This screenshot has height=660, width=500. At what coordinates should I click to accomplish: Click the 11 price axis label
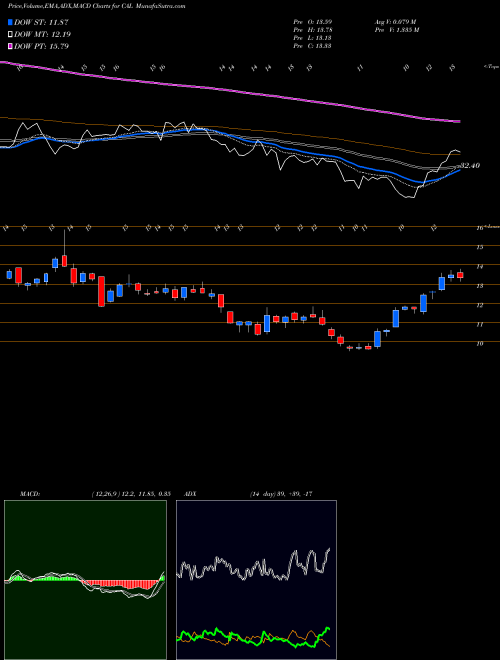(x=479, y=325)
